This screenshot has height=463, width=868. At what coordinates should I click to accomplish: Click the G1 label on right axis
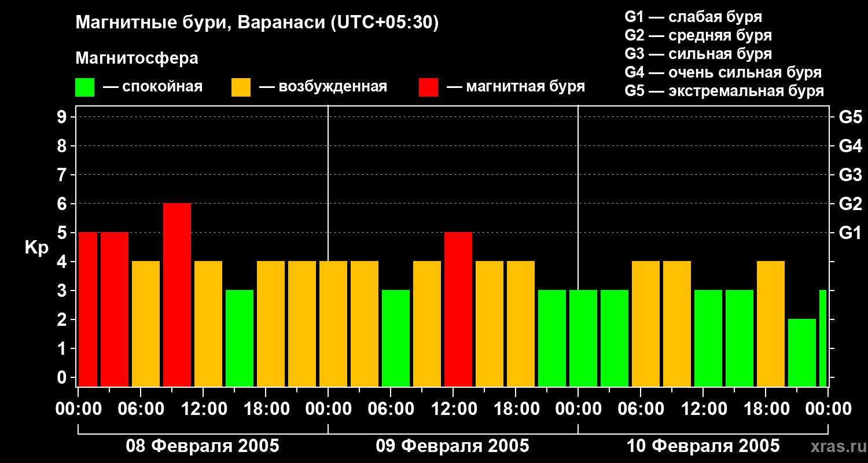850,233
